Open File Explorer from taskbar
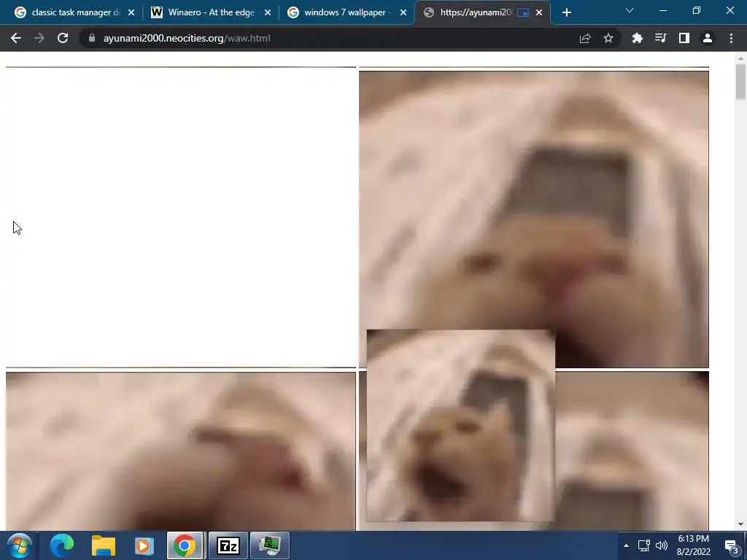This screenshot has height=560, width=747. pyautogui.click(x=104, y=545)
